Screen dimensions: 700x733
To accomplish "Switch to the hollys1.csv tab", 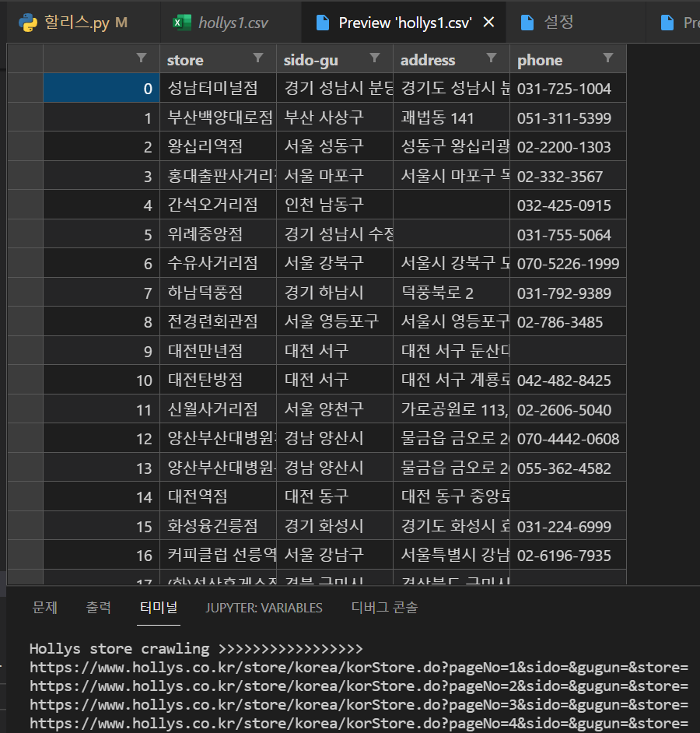I will click(x=231, y=23).
